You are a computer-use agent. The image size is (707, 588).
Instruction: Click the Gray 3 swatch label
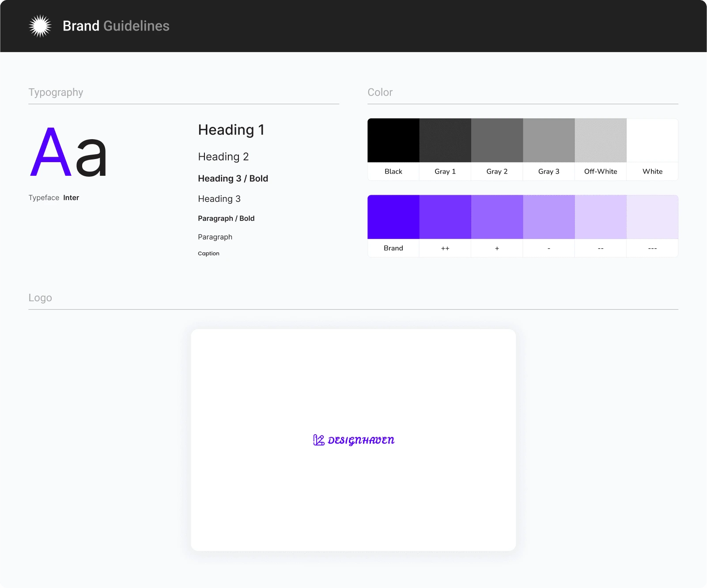[549, 171]
